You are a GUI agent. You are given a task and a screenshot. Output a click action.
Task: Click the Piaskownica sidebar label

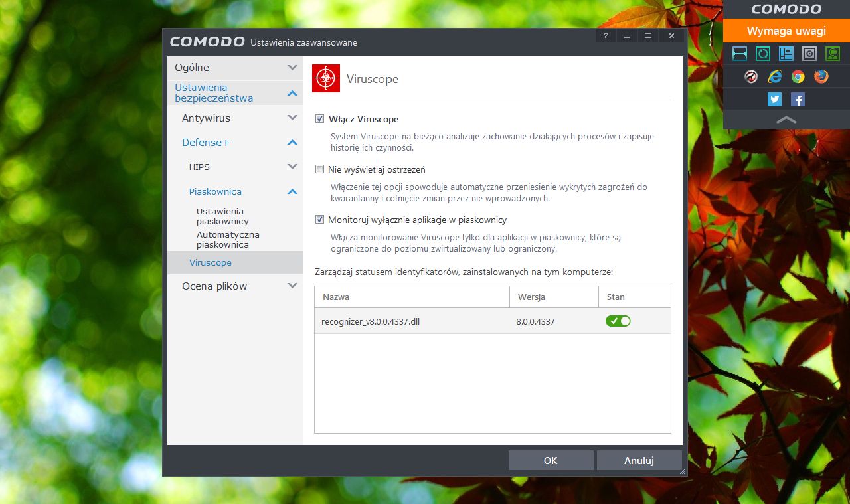[215, 192]
